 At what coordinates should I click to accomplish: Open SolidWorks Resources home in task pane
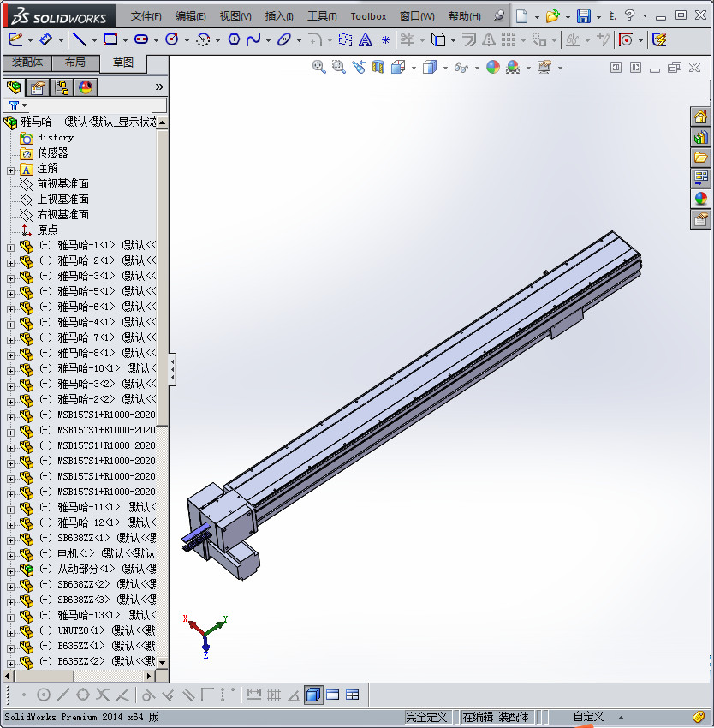[x=700, y=116]
